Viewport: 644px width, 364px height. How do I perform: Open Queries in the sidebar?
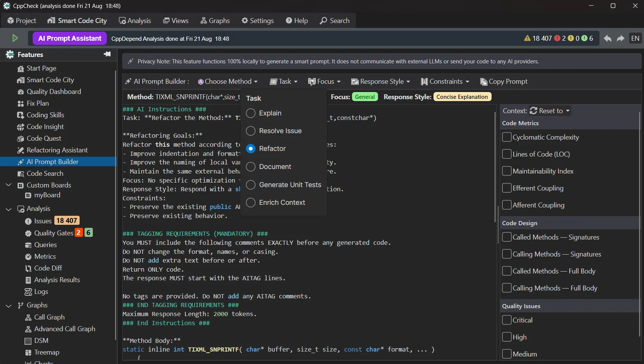tap(41, 245)
